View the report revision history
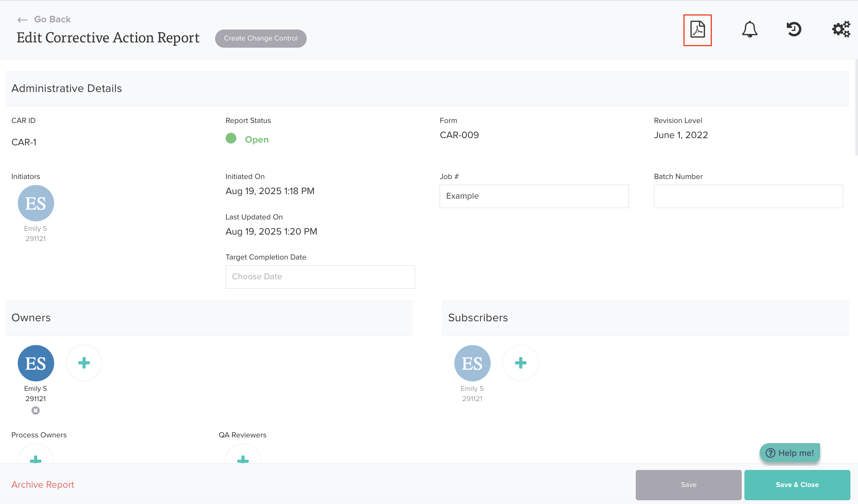 point(794,30)
